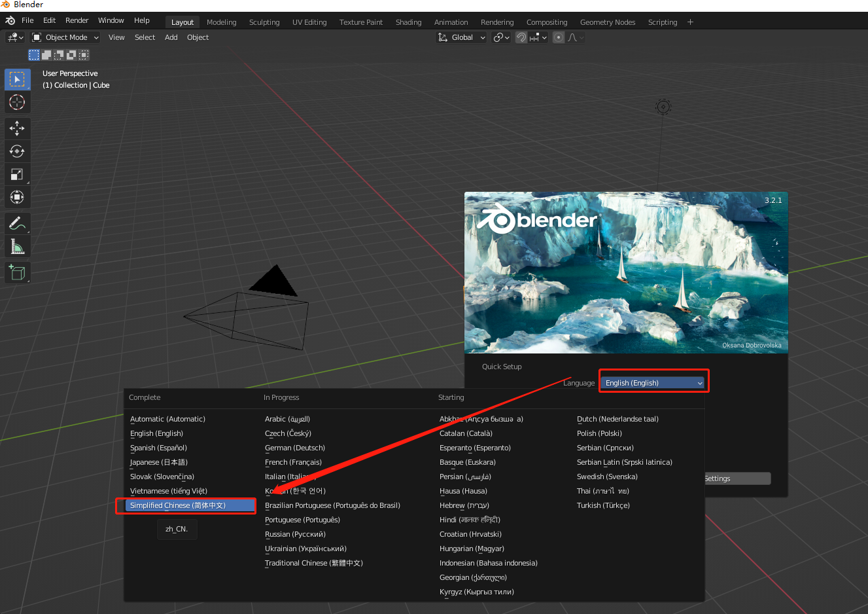Select the Select Box tool
The height and width of the screenshot is (614, 868).
point(18,79)
